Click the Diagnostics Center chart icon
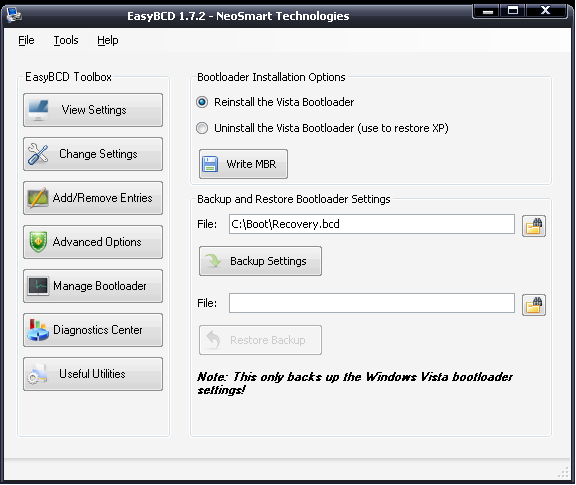 pyautogui.click(x=38, y=330)
